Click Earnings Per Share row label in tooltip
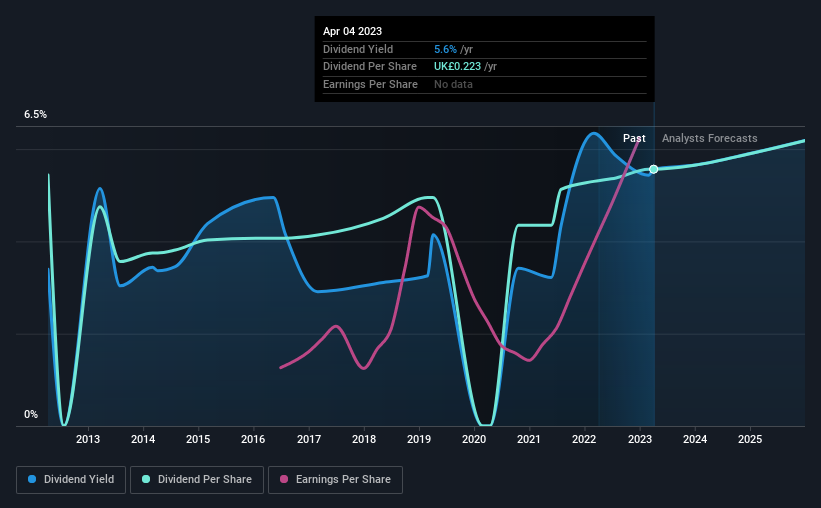This screenshot has height=508, width=821. click(370, 84)
